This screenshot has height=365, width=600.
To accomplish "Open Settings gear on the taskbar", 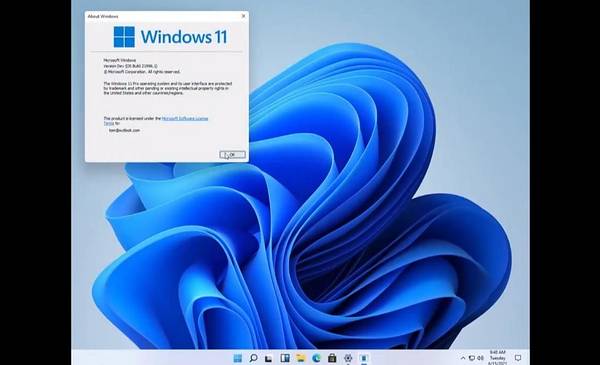I will coord(348,358).
